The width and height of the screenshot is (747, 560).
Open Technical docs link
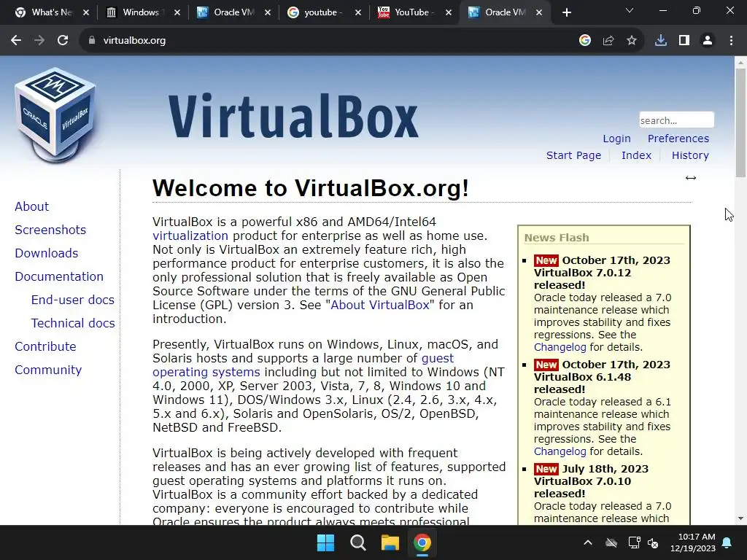[73, 323]
